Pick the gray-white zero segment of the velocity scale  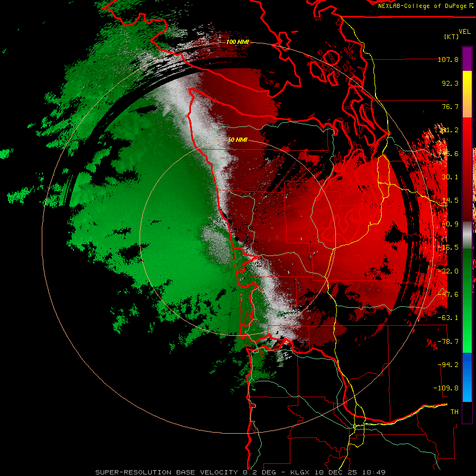(467, 235)
